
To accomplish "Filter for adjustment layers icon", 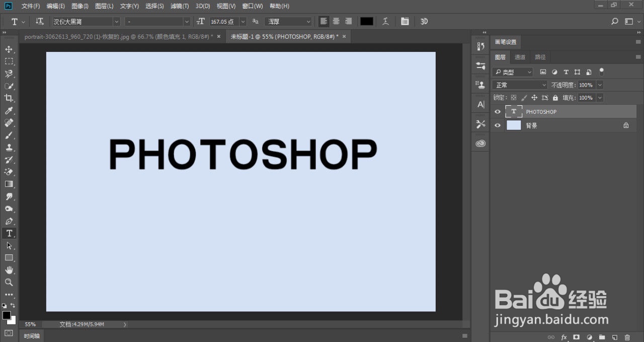I will click(554, 72).
